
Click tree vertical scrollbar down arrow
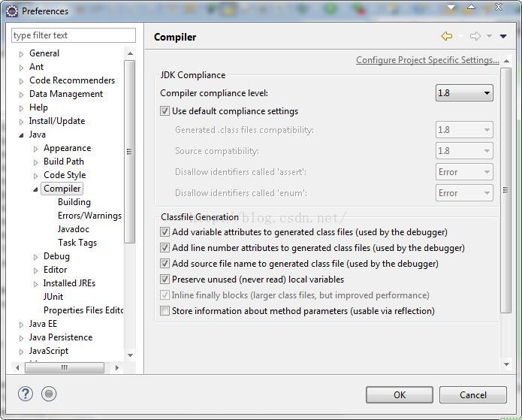130,355
